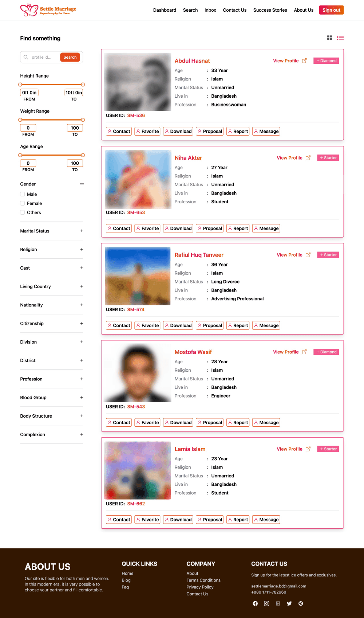Check the Others gender checkbox
364x618 pixels.
click(23, 212)
